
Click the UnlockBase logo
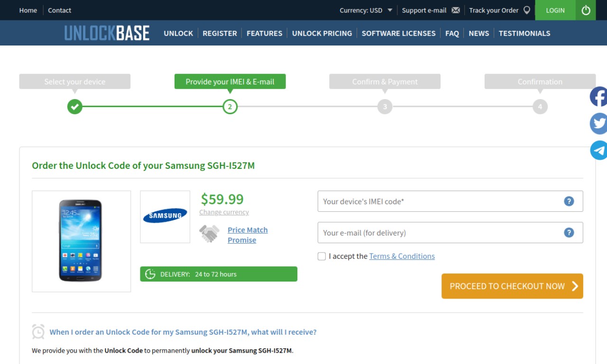click(107, 33)
